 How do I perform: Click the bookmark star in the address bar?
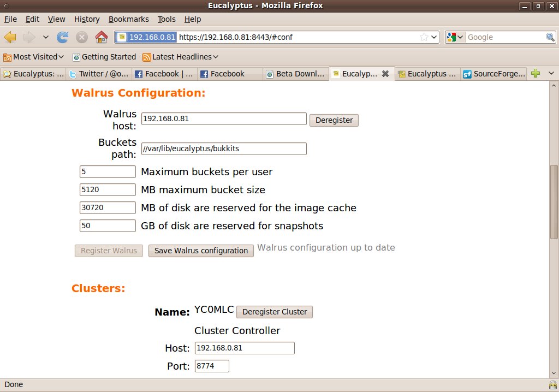pos(424,37)
